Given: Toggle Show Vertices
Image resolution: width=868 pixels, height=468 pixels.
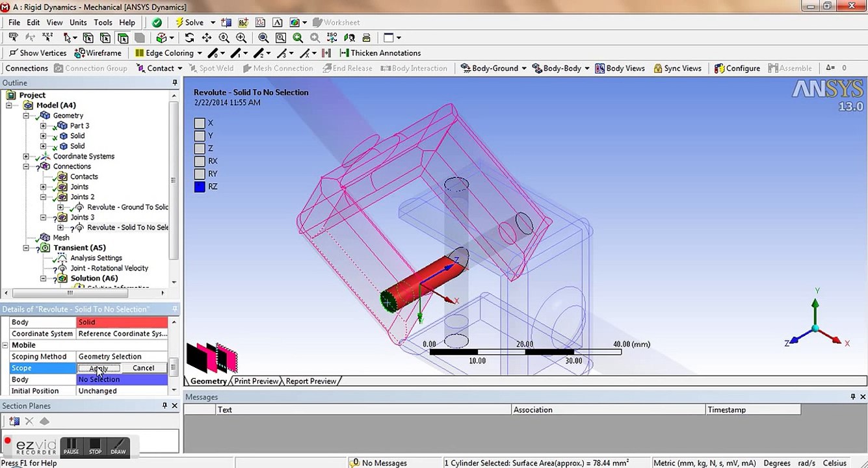Looking at the screenshot, I should [x=38, y=53].
